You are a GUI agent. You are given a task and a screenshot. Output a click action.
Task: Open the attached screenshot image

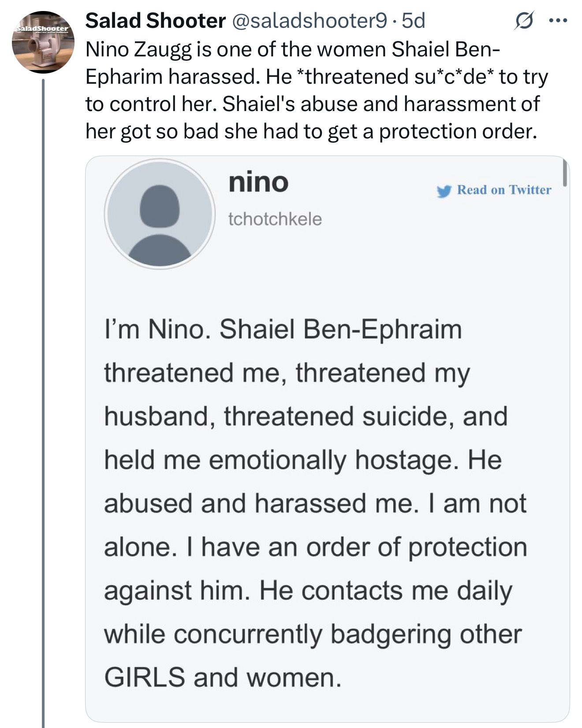[327, 438]
